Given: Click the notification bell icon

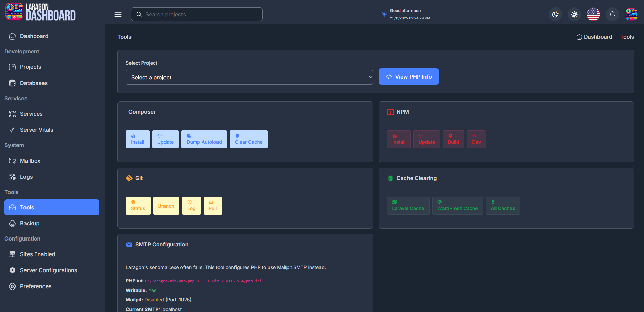Looking at the screenshot, I should pos(612,14).
